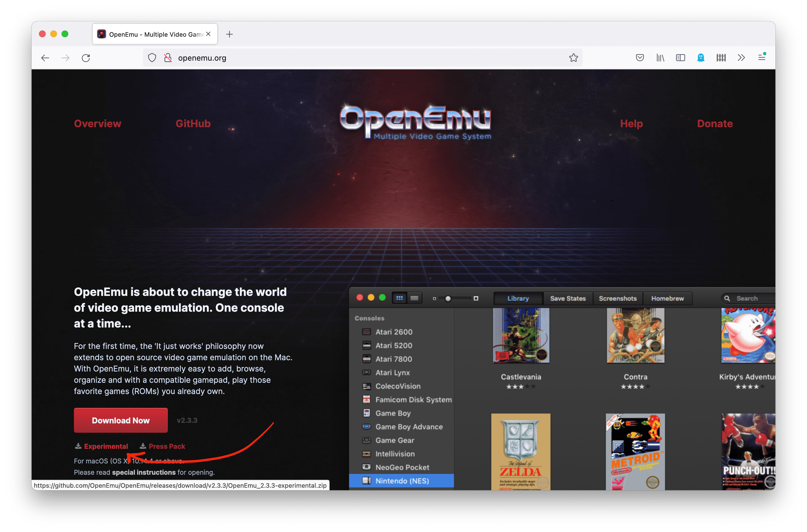807x532 pixels.
Task: Switch to grid view in OpenEmu screenshot
Action: pyautogui.click(x=400, y=298)
